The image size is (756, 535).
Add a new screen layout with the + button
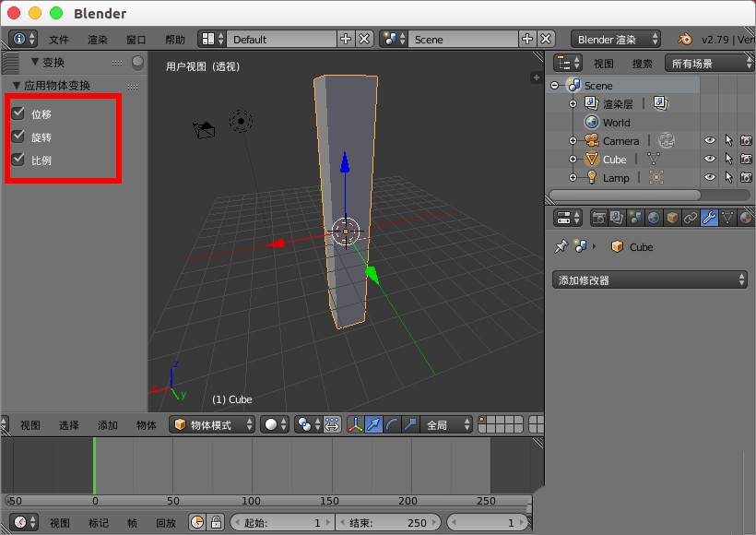tap(345, 39)
